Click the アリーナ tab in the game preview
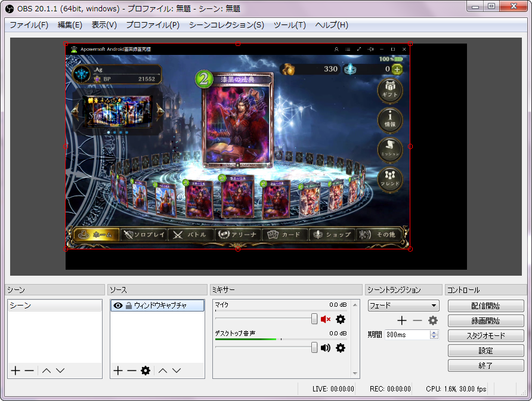Image resolution: width=532 pixels, height=401 pixels. (238, 235)
